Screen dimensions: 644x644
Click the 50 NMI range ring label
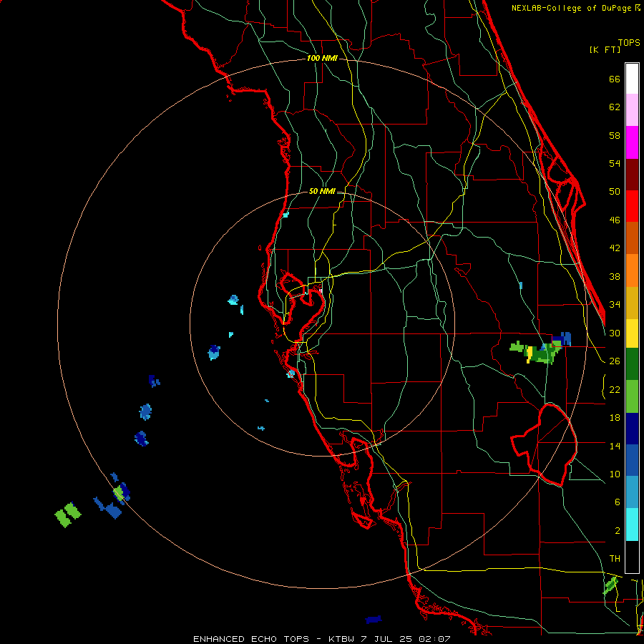tap(322, 191)
